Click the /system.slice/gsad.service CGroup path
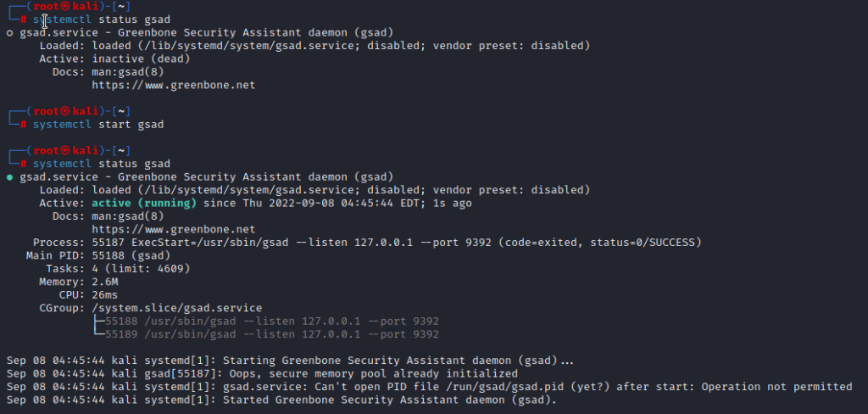868x414 pixels. pos(177,308)
